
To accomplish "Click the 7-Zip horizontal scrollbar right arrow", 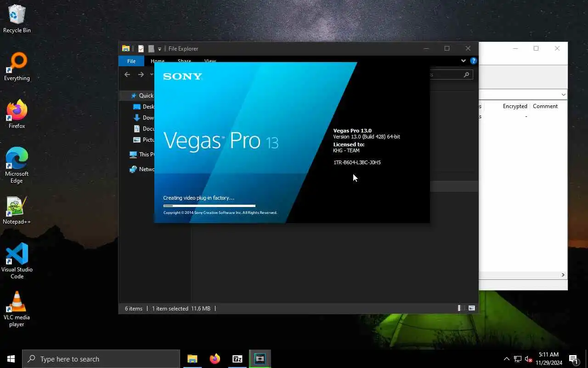I will tap(563, 275).
